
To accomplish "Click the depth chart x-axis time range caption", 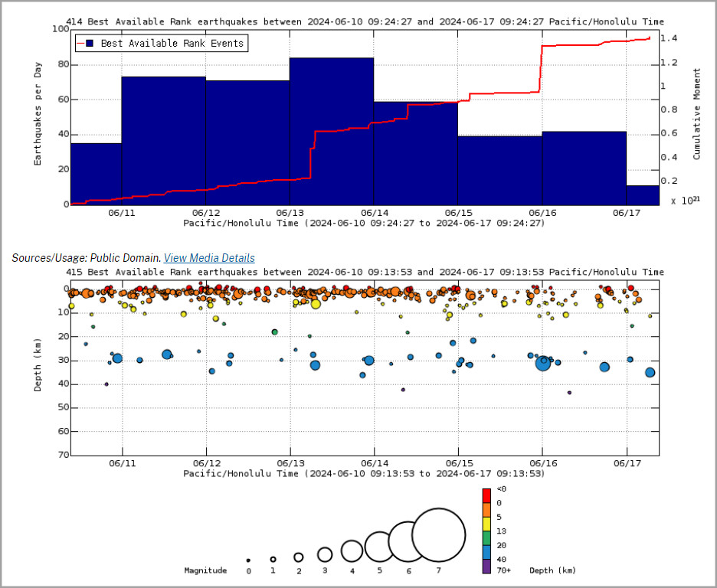I will [x=364, y=473].
